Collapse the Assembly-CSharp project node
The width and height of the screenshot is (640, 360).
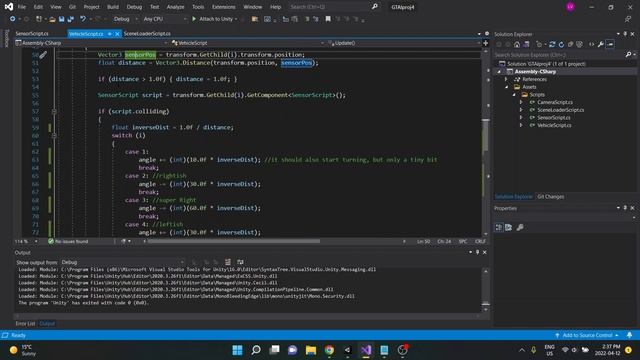point(499,71)
